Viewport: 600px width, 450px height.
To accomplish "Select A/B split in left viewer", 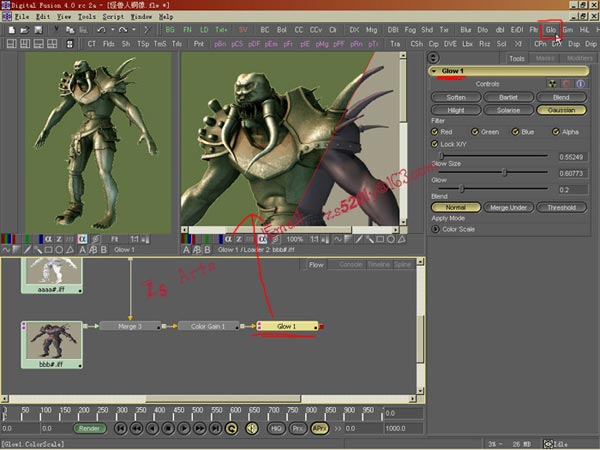I will [93, 250].
